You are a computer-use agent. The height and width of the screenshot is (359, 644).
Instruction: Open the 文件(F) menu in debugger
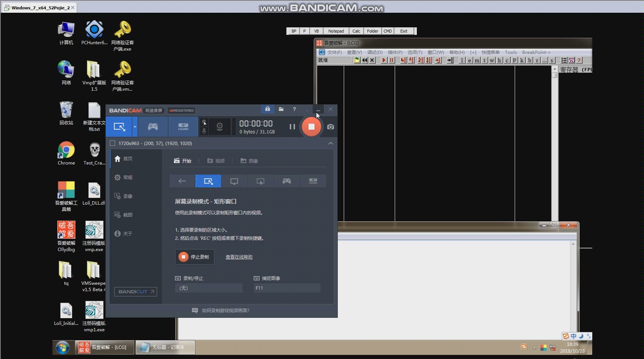[334, 52]
